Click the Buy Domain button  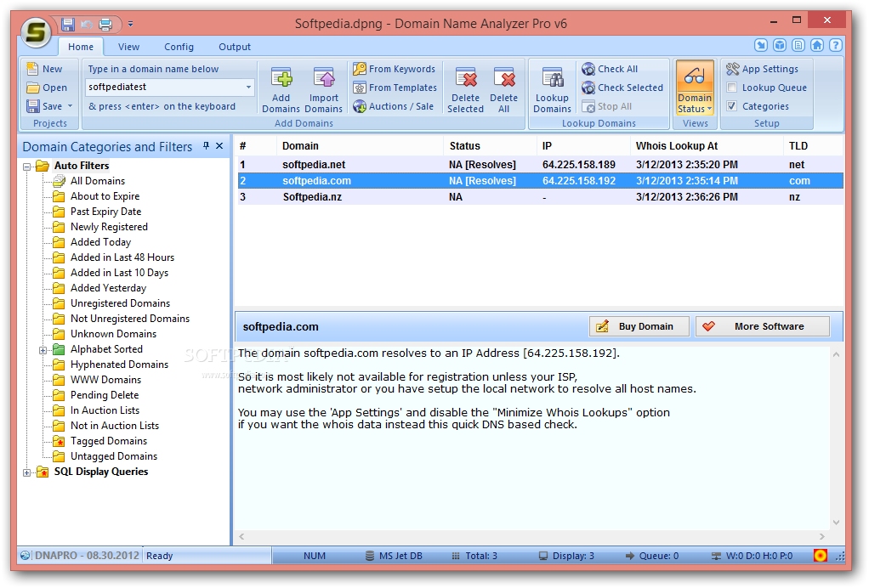click(639, 326)
